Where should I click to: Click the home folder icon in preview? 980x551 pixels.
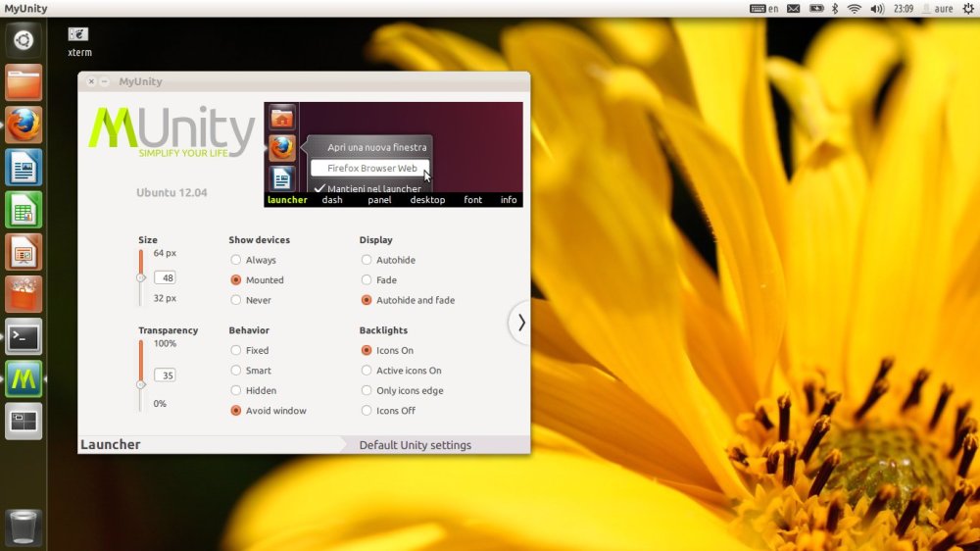282,118
